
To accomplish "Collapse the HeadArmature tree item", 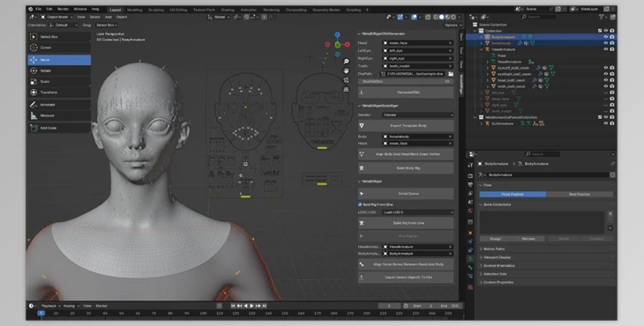I will click(x=482, y=49).
